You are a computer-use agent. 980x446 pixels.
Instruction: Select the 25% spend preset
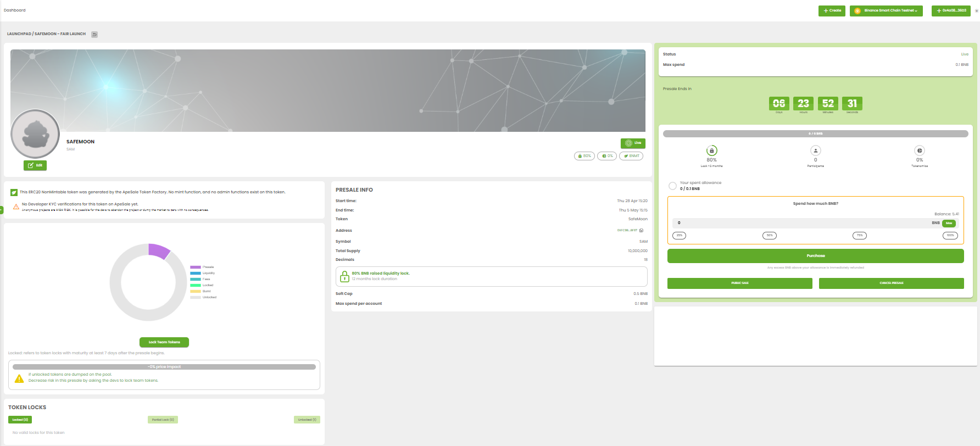tap(680, 236)
